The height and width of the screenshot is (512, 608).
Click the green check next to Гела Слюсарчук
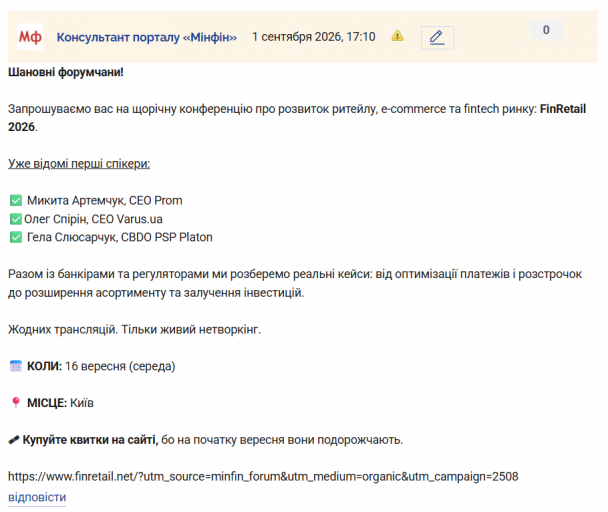[x=16, y=237]
